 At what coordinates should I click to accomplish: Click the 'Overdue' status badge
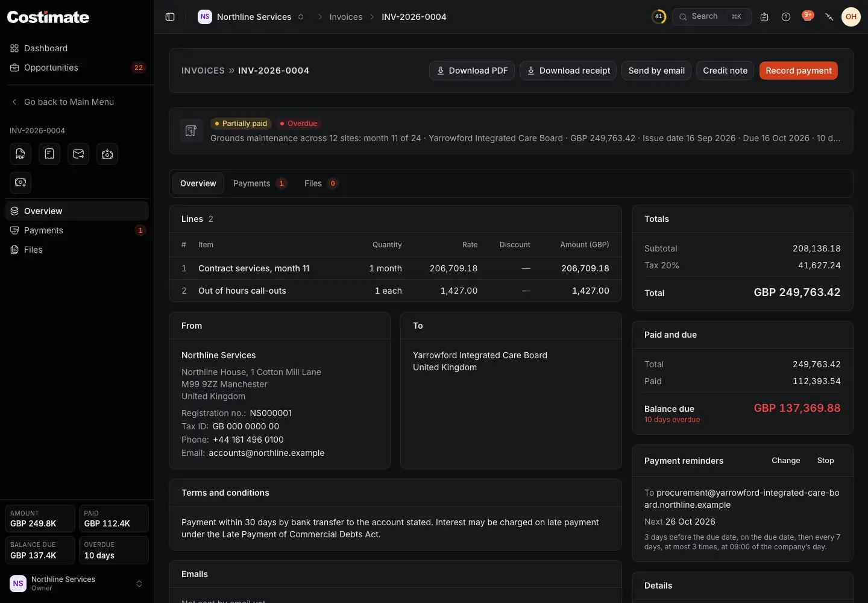click(x=298, y=124)
